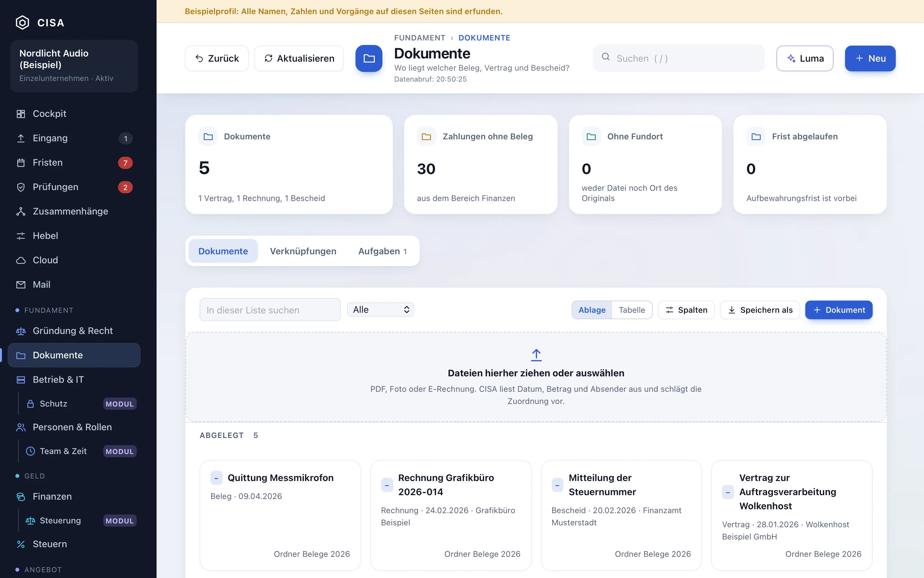This screenshot has height=578, width=924.
Task: Select the Quittung Messmikrofon card checkbox
Action: (216, 478)
